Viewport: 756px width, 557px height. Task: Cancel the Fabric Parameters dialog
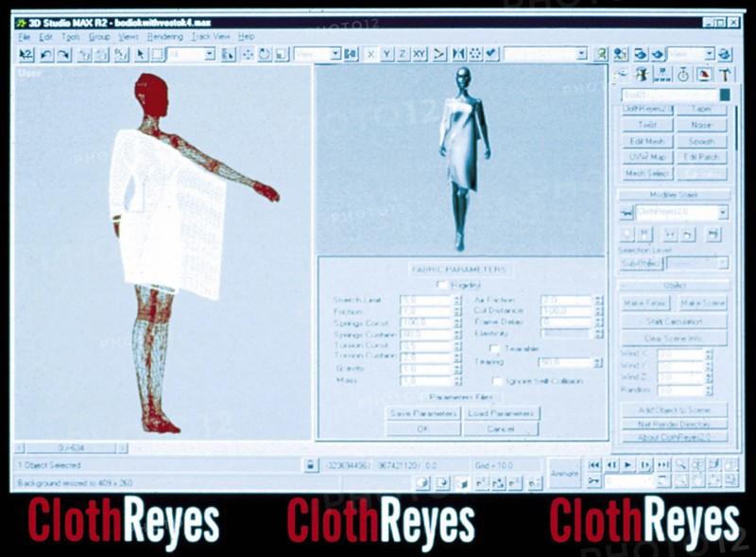(x=501, y=428)
